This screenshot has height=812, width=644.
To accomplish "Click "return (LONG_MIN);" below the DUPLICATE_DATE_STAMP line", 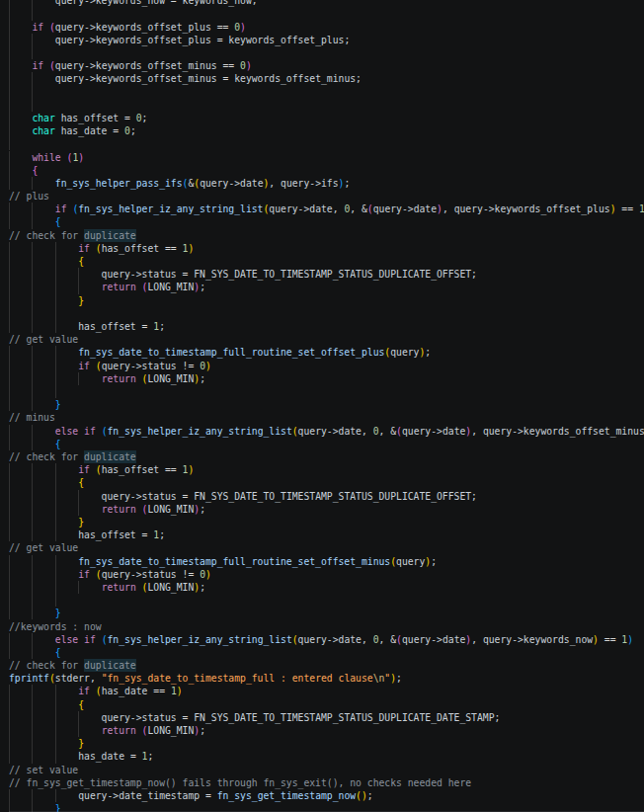I will pos(153,731).
